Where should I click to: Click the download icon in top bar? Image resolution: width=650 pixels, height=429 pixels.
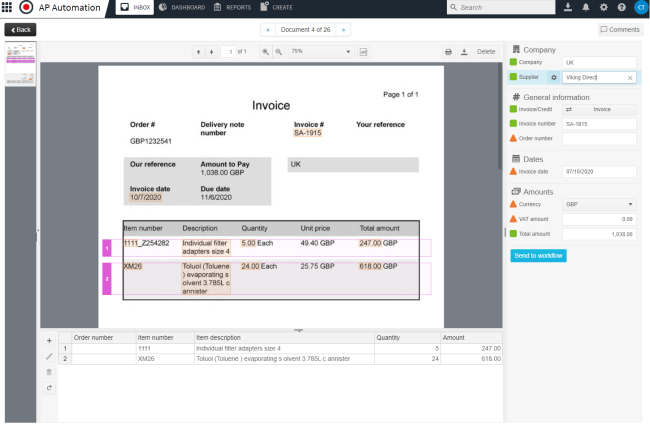(x=568, y=7)
